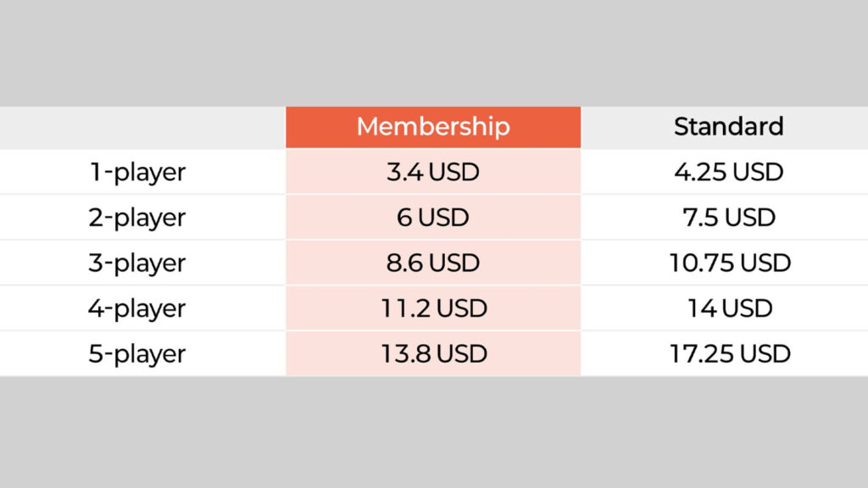The image size is (868, 488).
Task: Click the Standard column header
Action: point(728,127)
